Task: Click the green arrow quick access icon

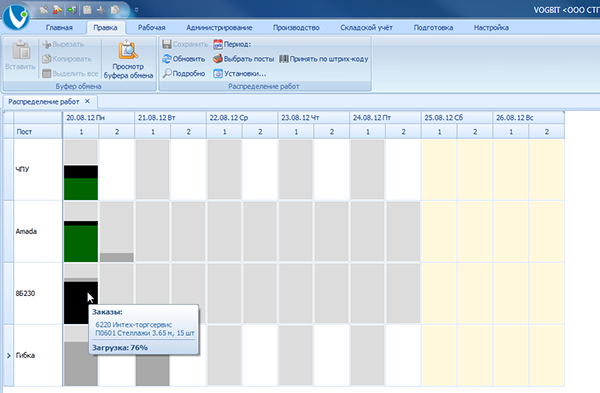Action: [72, 10]
